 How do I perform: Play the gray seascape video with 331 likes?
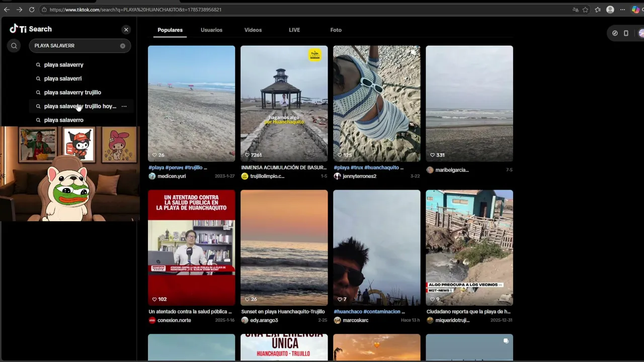469,104
